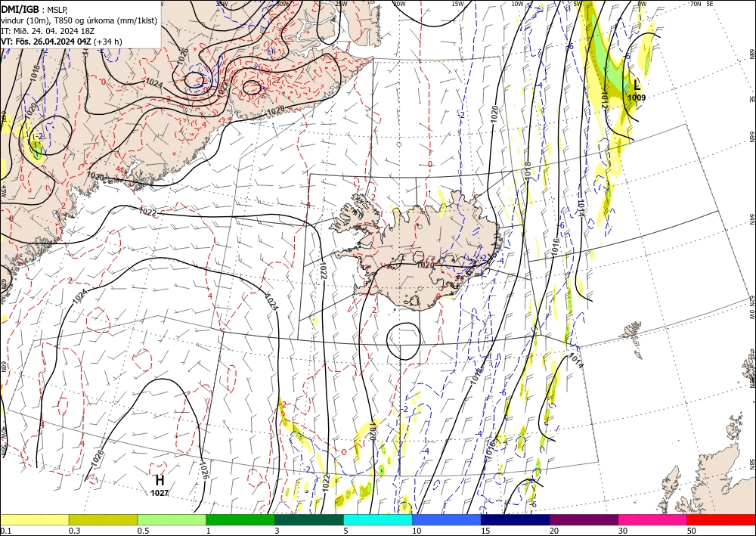756x536 pixels.
Task: Click the red 50 mm legend swatch
Action: [x=721, y=519]
